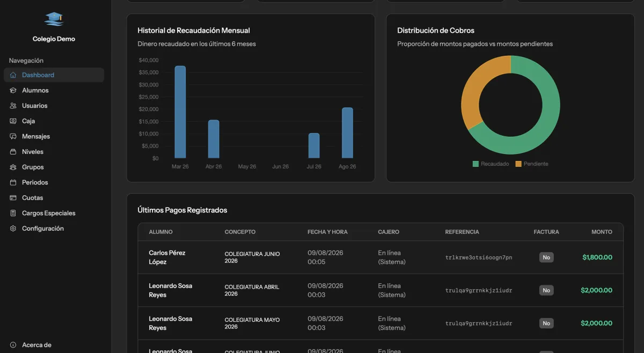The height and width of the screenshot is (353, 644).
Task: Go to the Alumnos section
Action: pos(54,90)
